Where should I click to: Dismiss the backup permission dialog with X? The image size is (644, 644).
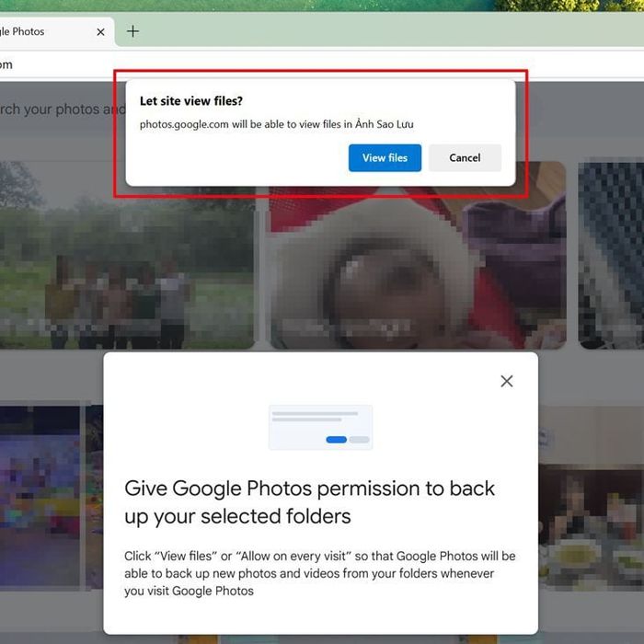point(506,381)
